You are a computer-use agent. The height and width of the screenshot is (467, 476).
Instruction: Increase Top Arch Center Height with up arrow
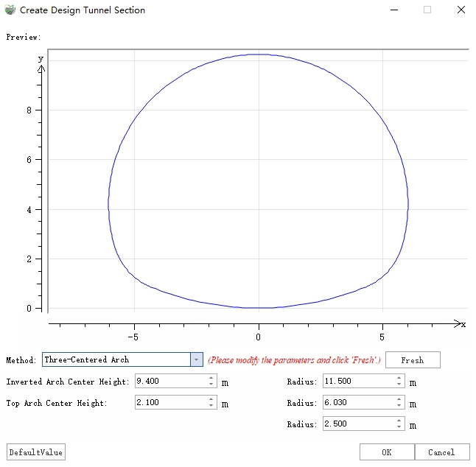(211, 400)
